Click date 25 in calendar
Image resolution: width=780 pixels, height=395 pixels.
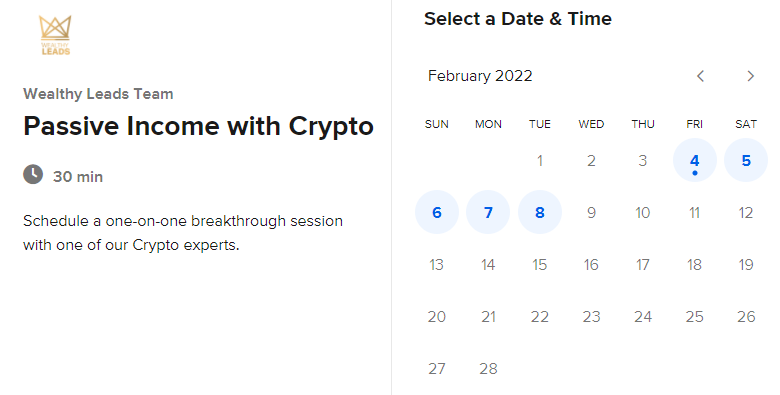click(x=694, y=316)
